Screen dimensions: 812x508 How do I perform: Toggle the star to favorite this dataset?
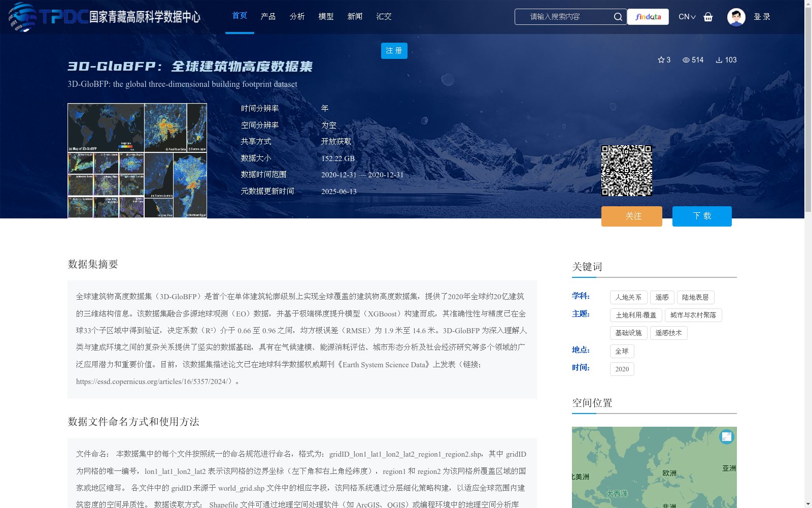pos(661,60)
